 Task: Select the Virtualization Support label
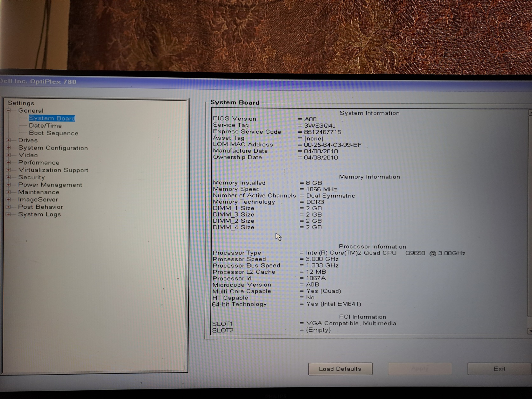(53, 170)
